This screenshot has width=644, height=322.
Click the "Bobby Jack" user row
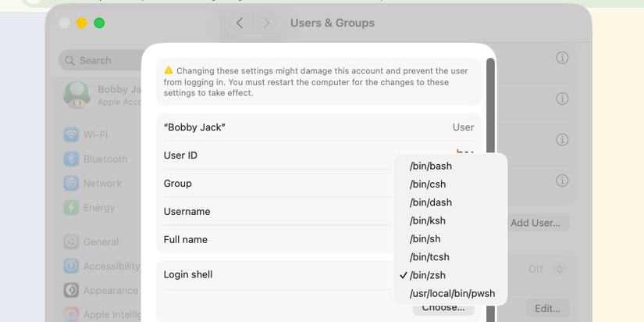[318, 127]
